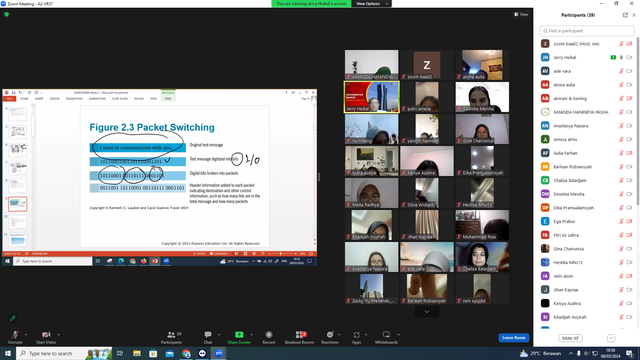Click the green Share Screen icon

pyautogui.click(x=239, y=335)
